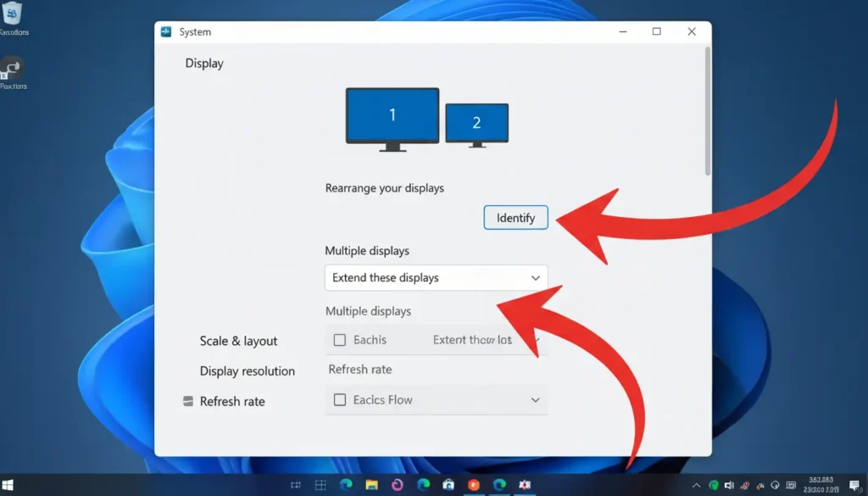Select Refresh rate in the sidebar
868x496 pixels.
[233, 401]
